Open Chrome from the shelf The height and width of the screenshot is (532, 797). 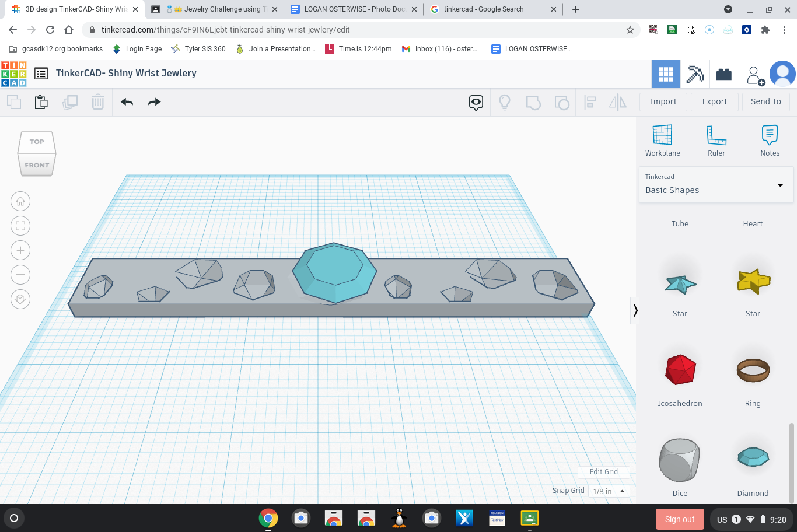pos(268,518)
